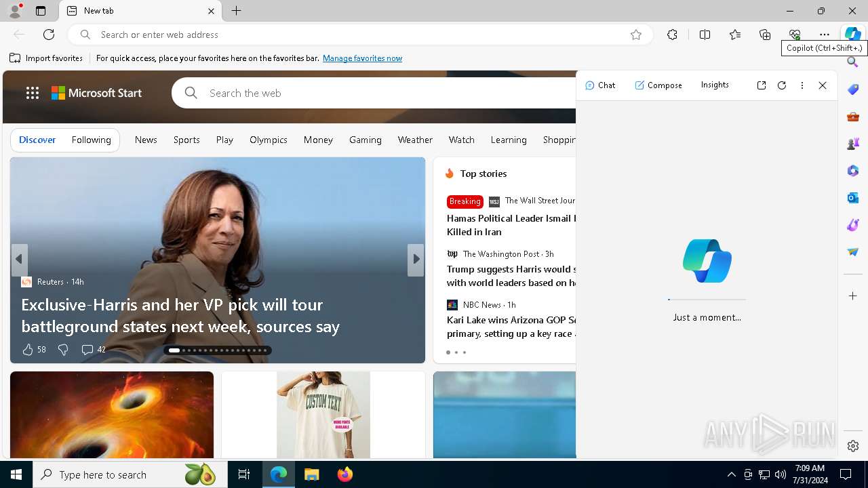Switch to Copilot Insights tab
Viewport: 868px width, 488px height.
point(715,85)
